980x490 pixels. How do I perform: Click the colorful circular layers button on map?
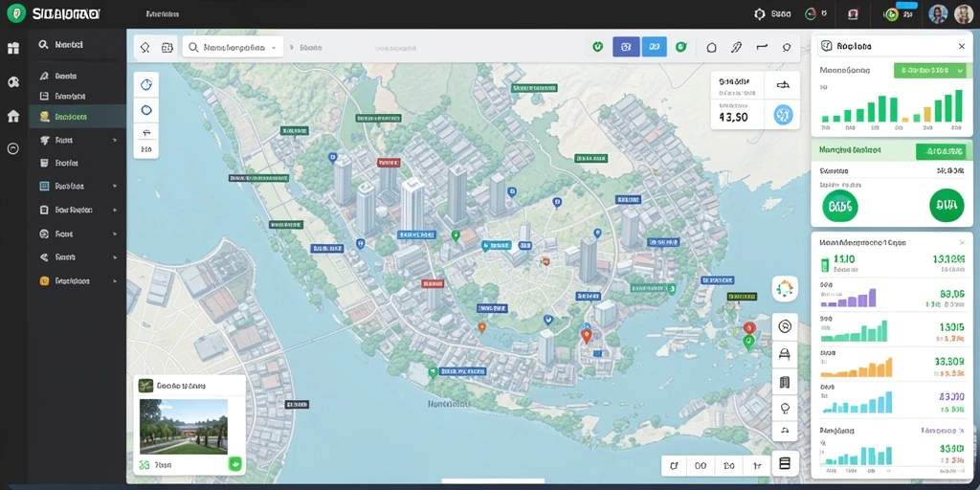point(785,288)
